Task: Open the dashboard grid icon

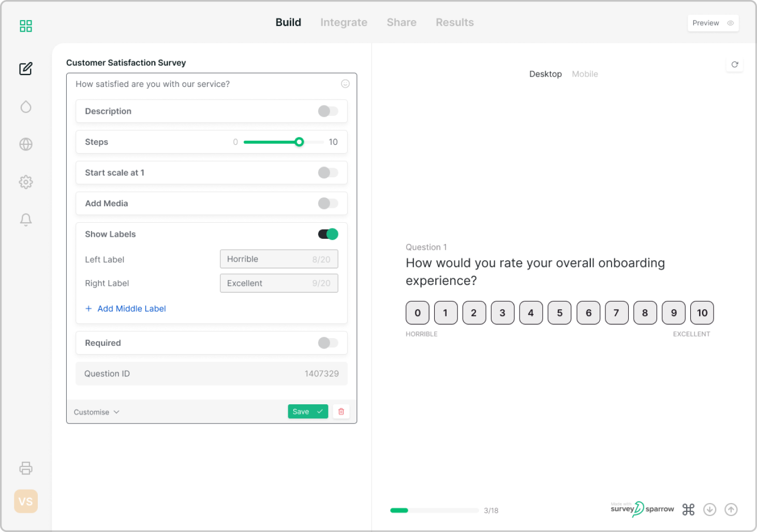Action: coord(26,26)
